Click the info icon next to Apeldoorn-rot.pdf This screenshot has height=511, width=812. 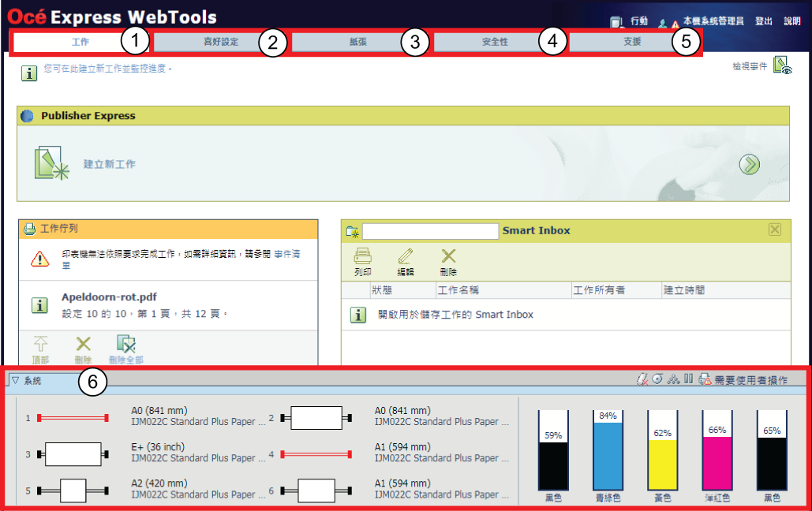point(39,305)
